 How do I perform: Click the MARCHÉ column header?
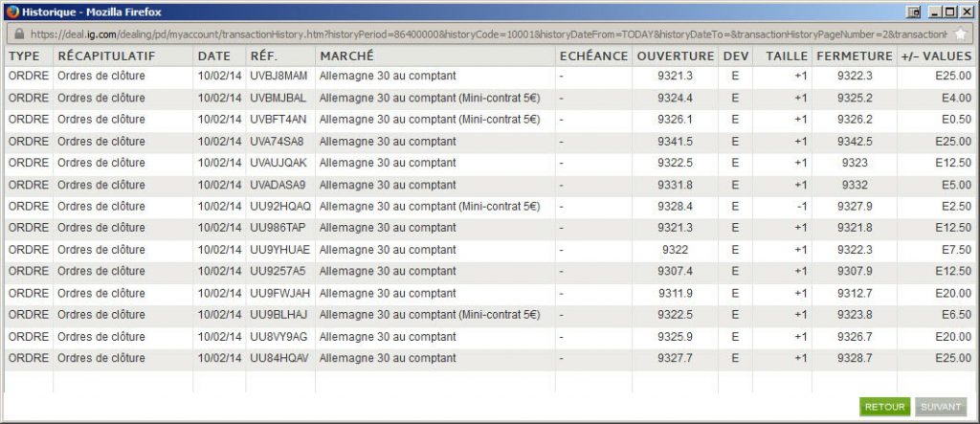click(x=346, y=56)
